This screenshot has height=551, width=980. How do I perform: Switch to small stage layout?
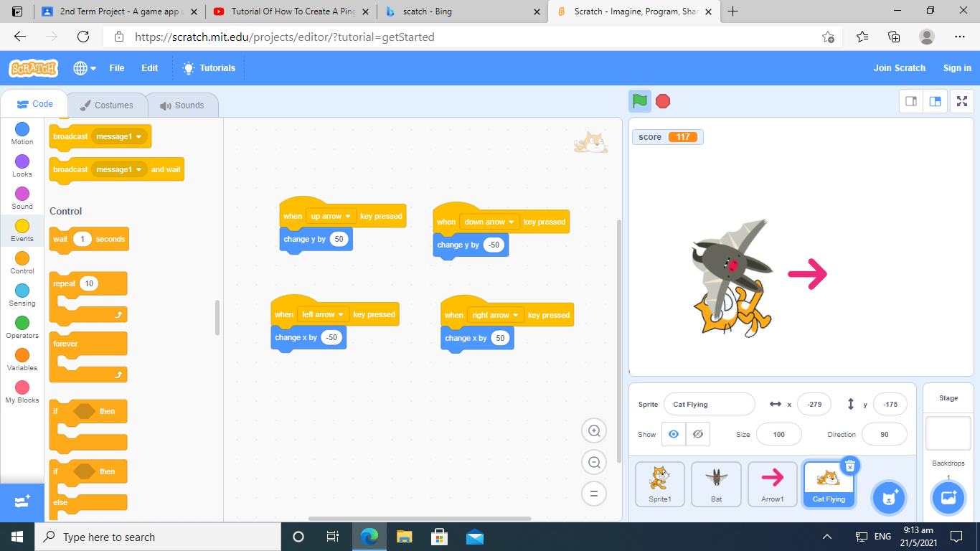911,102
